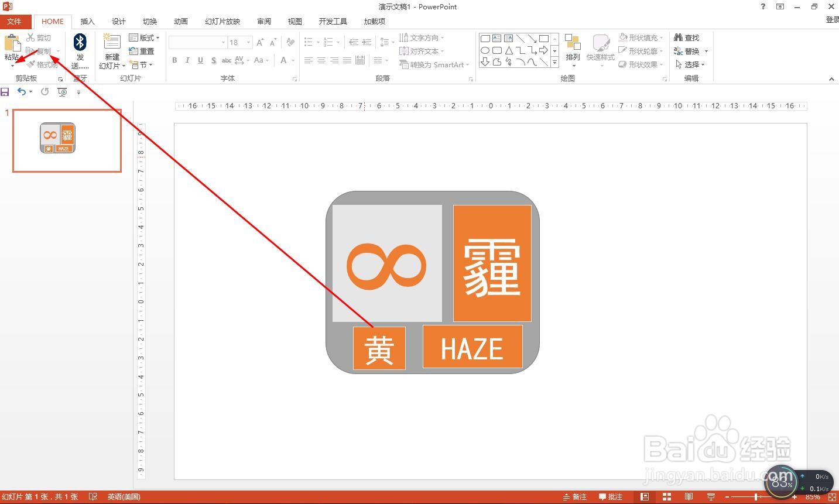Screen dimensions: 839x504
Task: Center the text alignment
Action: point(321,60)
